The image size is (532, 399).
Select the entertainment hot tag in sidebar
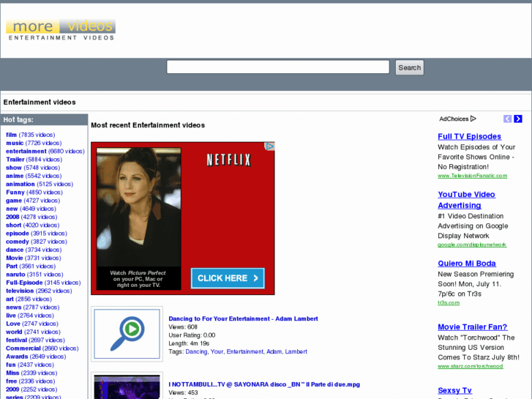(26, 151)
